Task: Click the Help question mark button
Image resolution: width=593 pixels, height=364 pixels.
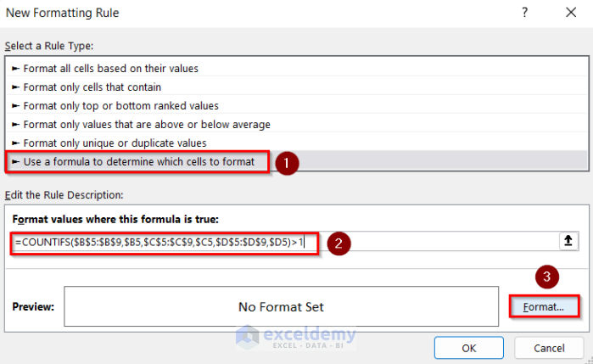Action: pyautogui.click(x=527, y=14)
